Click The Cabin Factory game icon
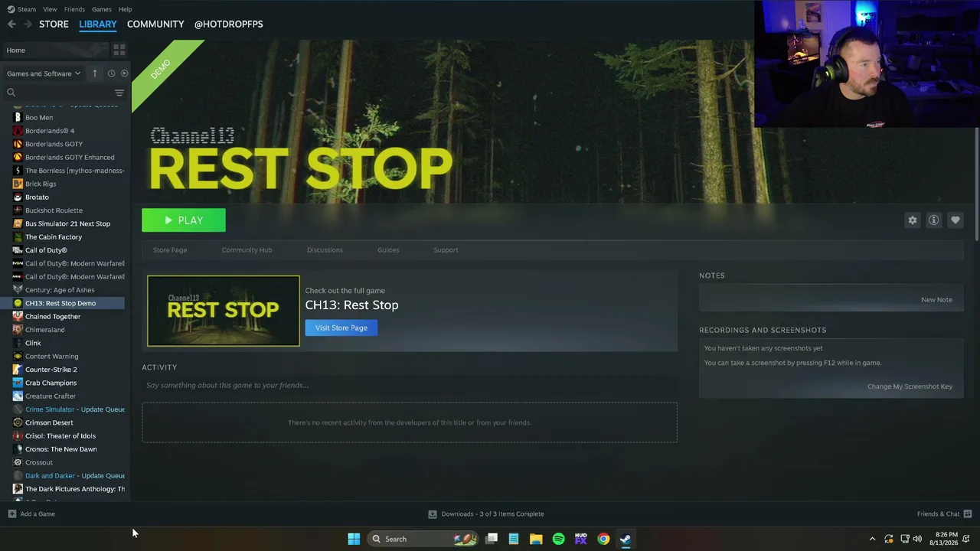This screenshot has width=980, height=551. pos(18,237)
